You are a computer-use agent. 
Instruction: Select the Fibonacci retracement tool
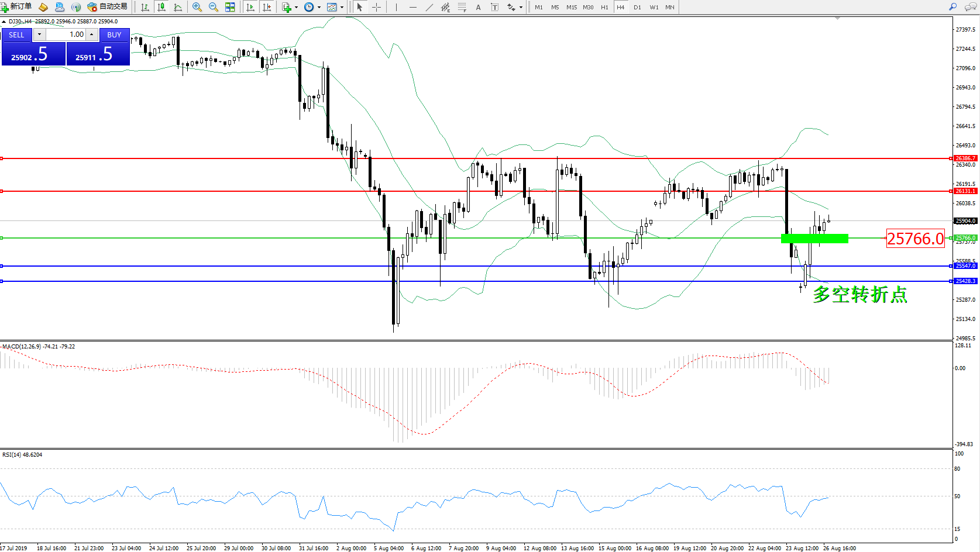coord(462,7)
